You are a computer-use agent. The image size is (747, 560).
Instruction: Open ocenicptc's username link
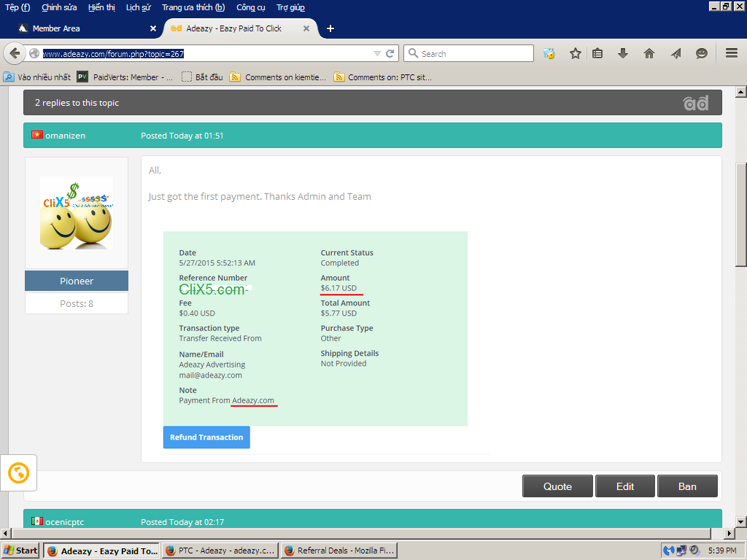click(x=65, y=522)
